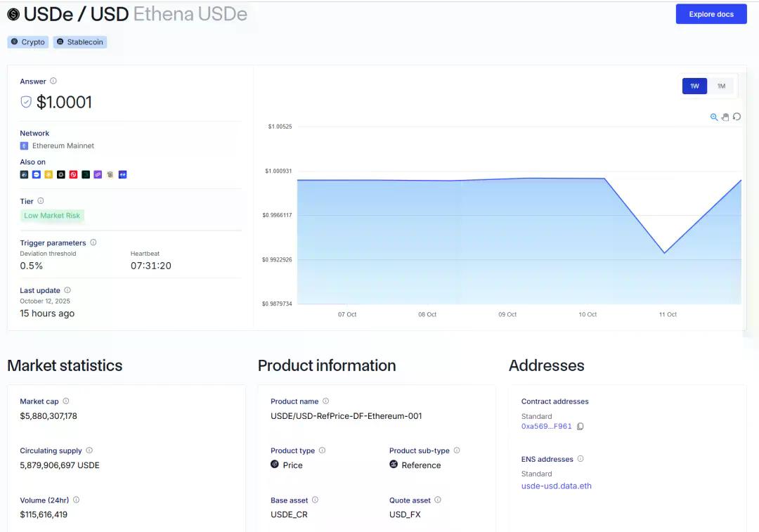Switch the chart range to 1M

[x=721, y=86]
